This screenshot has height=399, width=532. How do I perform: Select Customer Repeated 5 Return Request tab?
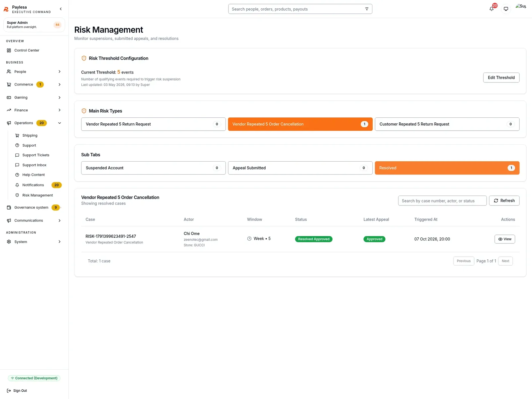(447, 124)
